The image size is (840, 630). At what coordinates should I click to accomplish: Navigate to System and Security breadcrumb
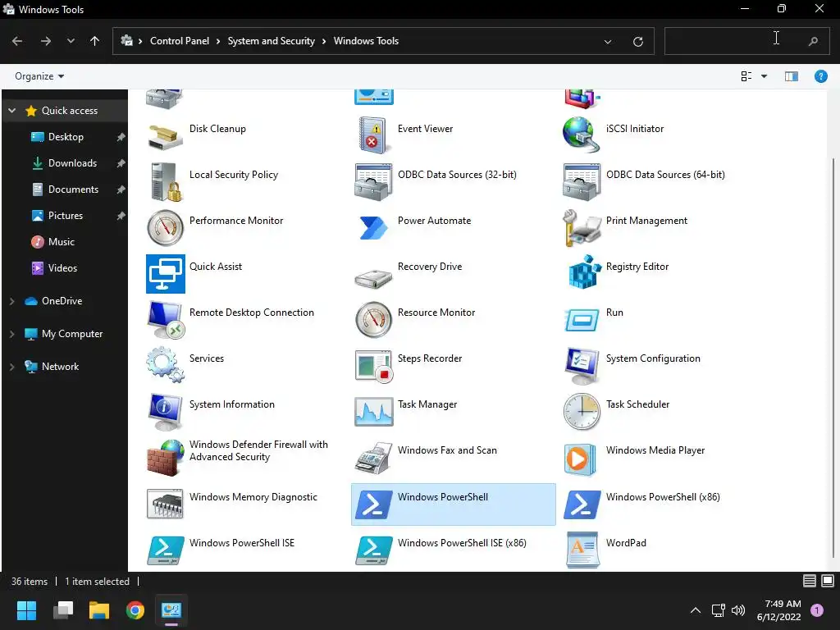click(271, 41)
